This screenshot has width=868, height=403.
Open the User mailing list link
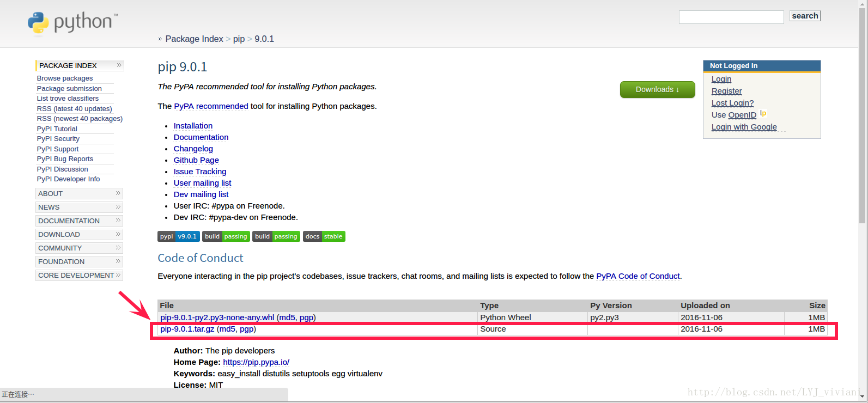(x=202, y=183)
